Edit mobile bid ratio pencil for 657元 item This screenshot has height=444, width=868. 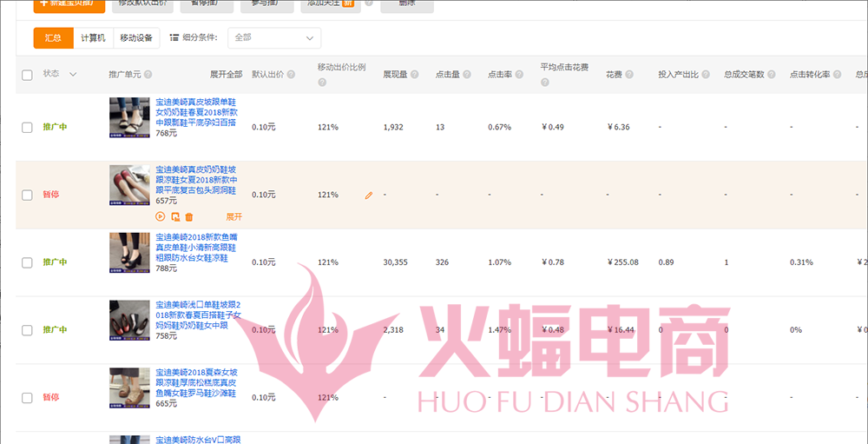(369, 195)
